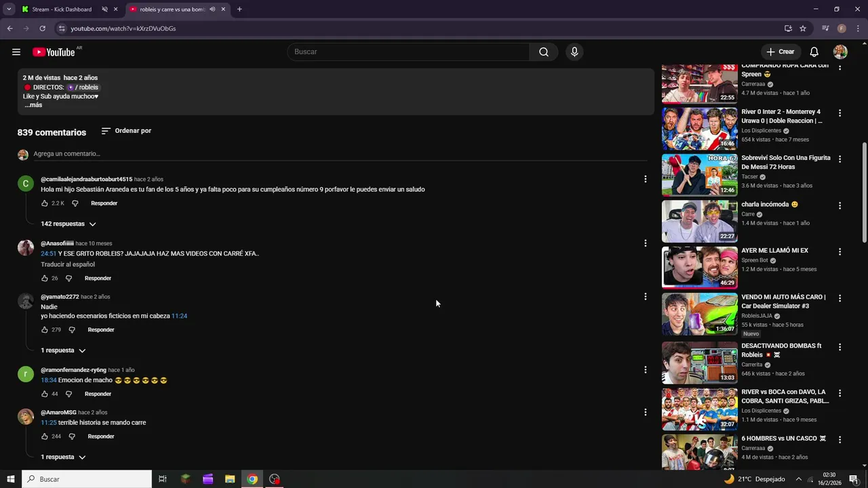Screen dimensions: 868x488
Task: Like the comment by @Anasofiiiii
Action: point(45,279)
